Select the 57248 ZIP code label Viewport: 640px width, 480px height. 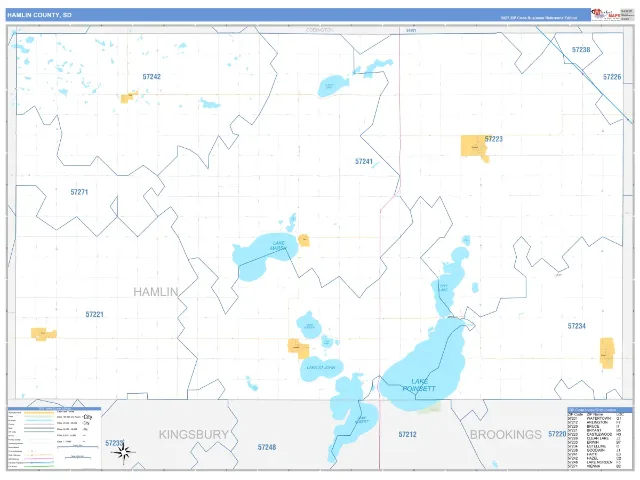tap(267, 447)
